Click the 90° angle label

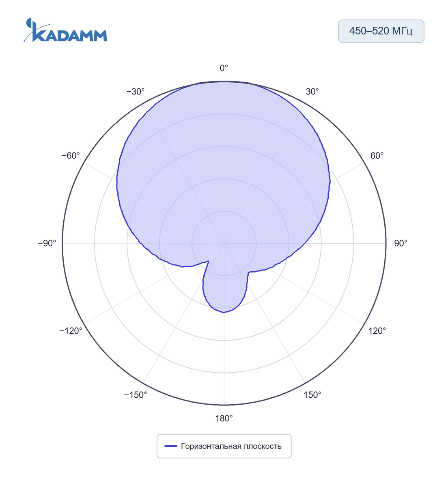click(x=401, y=243)
